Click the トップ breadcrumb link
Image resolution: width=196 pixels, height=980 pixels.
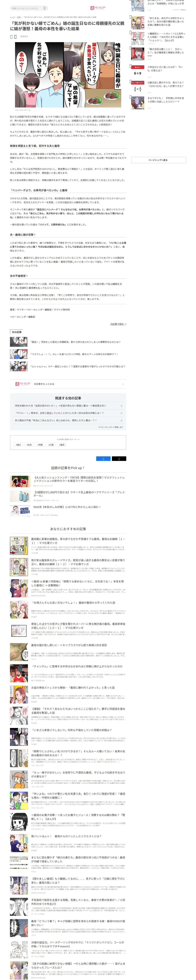tap(12, 17)
